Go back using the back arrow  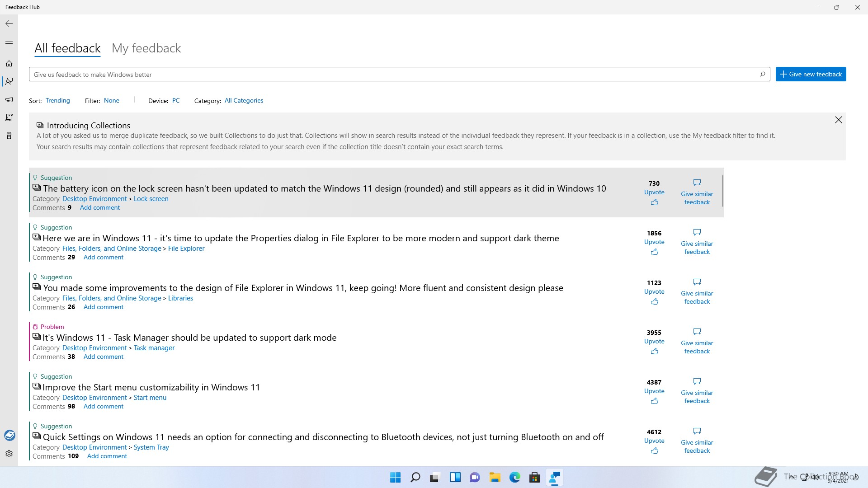(x=9, y=23)
